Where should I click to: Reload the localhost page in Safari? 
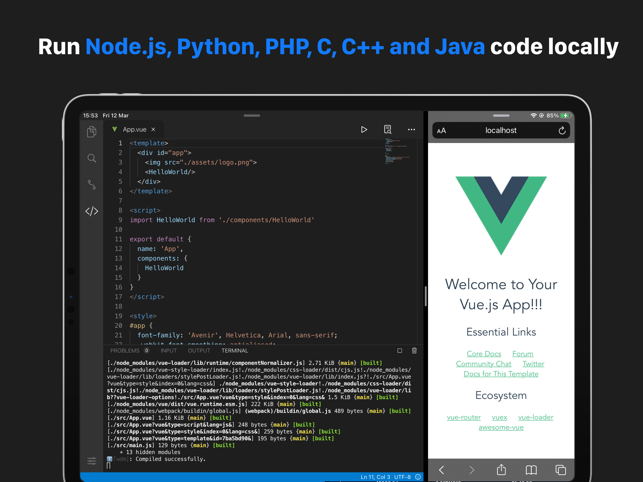[x=562, y=131]
